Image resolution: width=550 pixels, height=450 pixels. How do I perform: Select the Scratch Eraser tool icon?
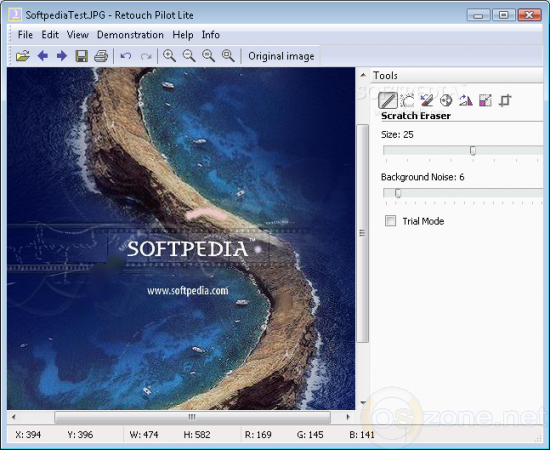[x=388, y=101]
